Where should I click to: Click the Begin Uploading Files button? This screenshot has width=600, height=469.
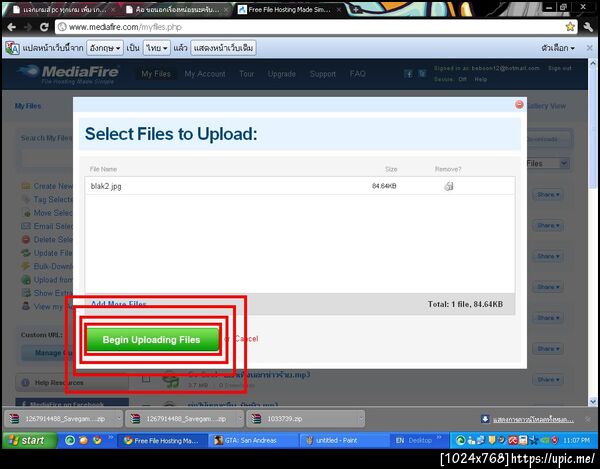coord(152,339)
